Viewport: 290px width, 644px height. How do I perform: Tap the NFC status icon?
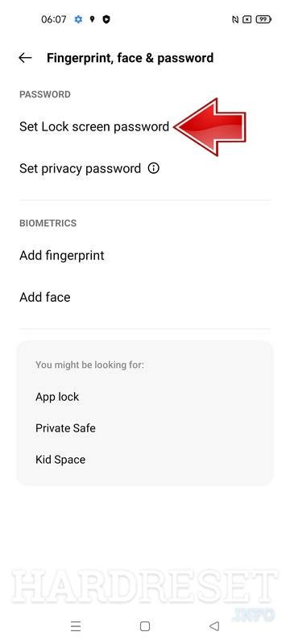point(235,19)
